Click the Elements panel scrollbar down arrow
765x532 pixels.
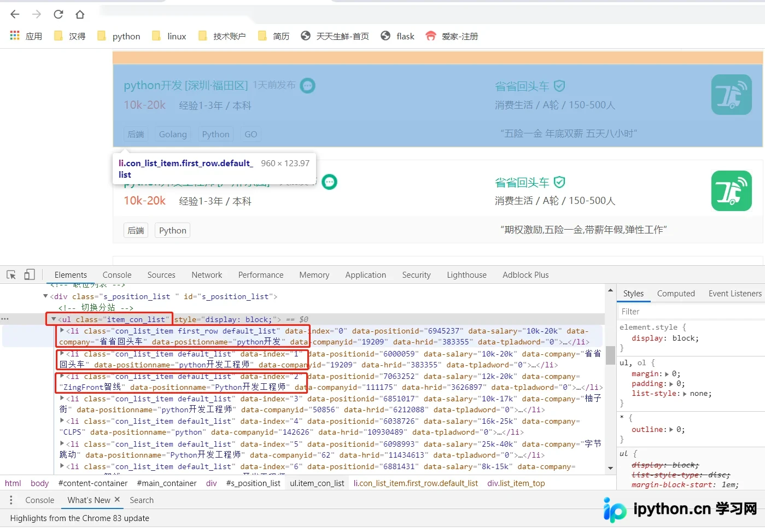pos(610,468)
